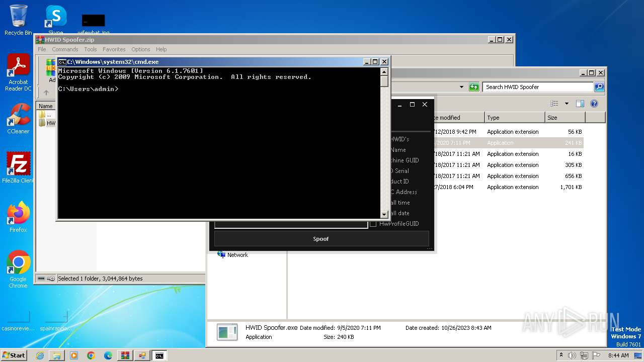The height and width of the screenshot is (362, 644).
Task: Open Windows Explorer from the taskbar
Action: (57, 355)
